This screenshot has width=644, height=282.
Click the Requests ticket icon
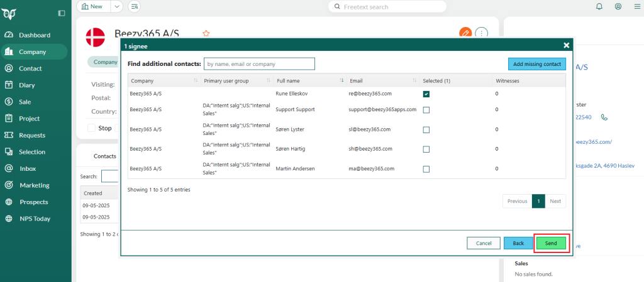pyautogui.click(x=9, y=135)
